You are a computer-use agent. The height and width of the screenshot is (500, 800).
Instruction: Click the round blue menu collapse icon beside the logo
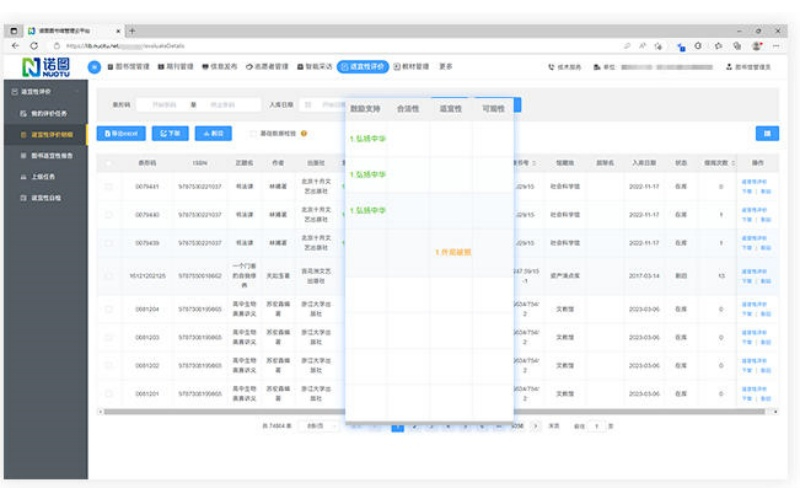coord(94,67)
